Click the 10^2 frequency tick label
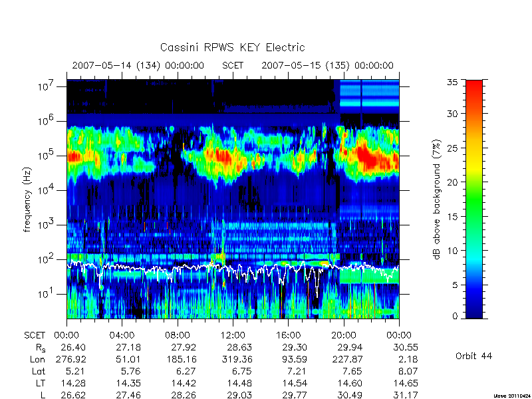Screen dimensions: 532x399 [x=47, y=259]
